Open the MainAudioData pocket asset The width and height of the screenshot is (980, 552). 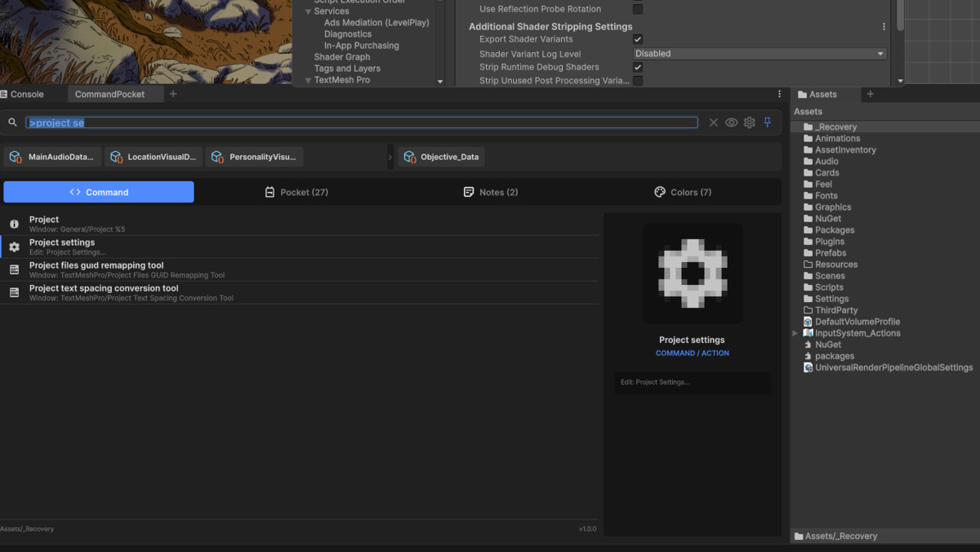tap(52, 157)
